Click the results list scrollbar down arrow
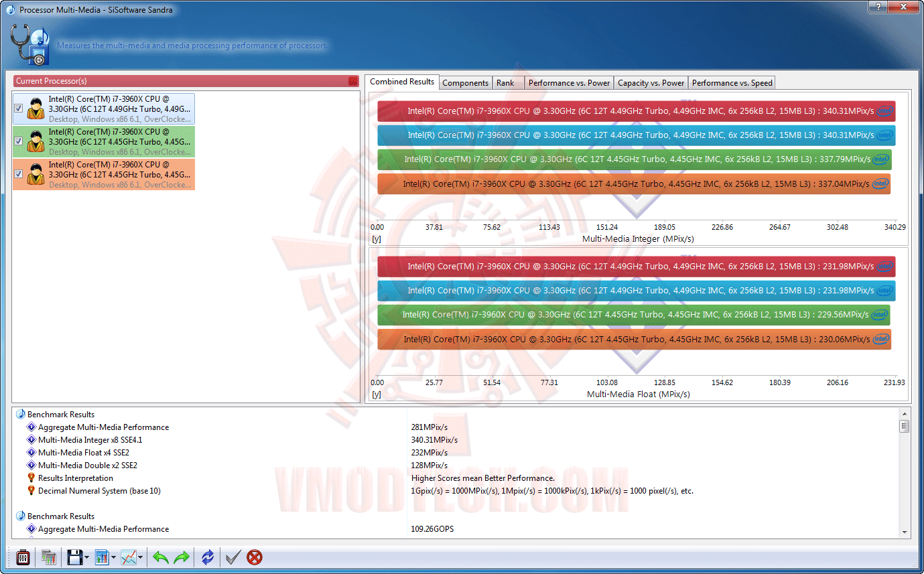The image size is (924, 574). pos(904,532)
